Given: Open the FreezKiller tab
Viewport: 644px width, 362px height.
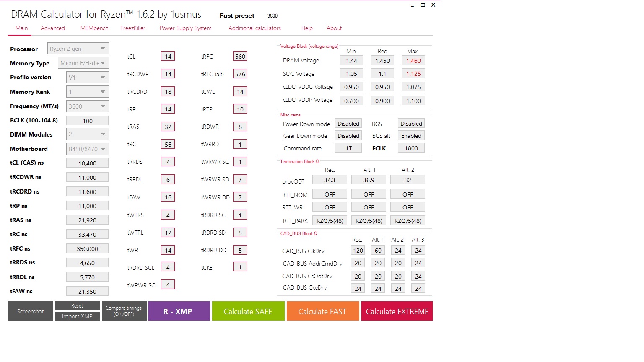Looking at the screenshot, I should [133, 28].
